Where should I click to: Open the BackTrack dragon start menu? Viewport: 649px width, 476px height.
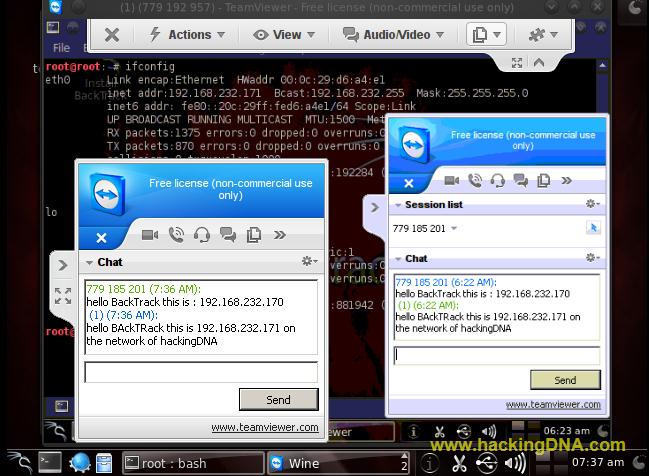point(19,463)
